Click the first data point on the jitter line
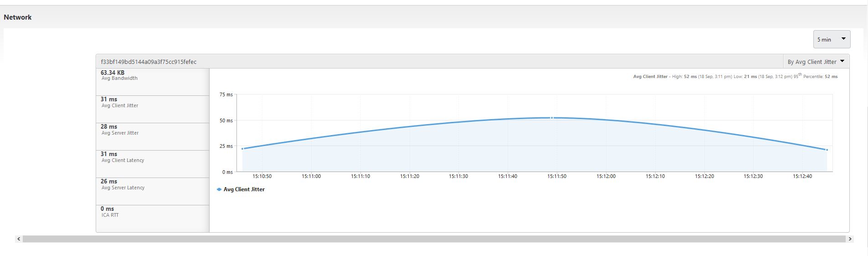868x256 pixels. coord(242,149)
